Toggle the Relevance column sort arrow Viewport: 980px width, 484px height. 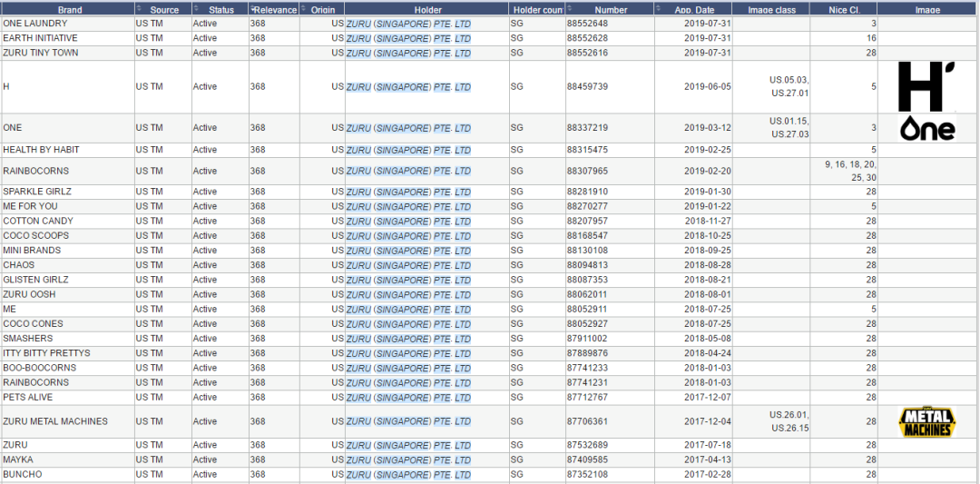click(252, 9)
